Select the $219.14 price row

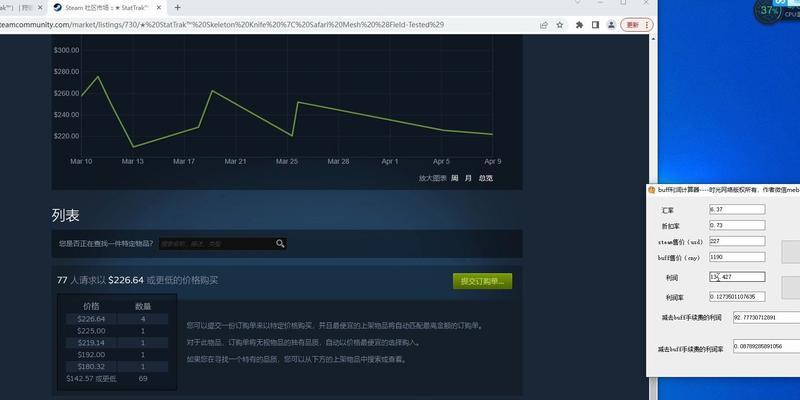click(117, 342)
